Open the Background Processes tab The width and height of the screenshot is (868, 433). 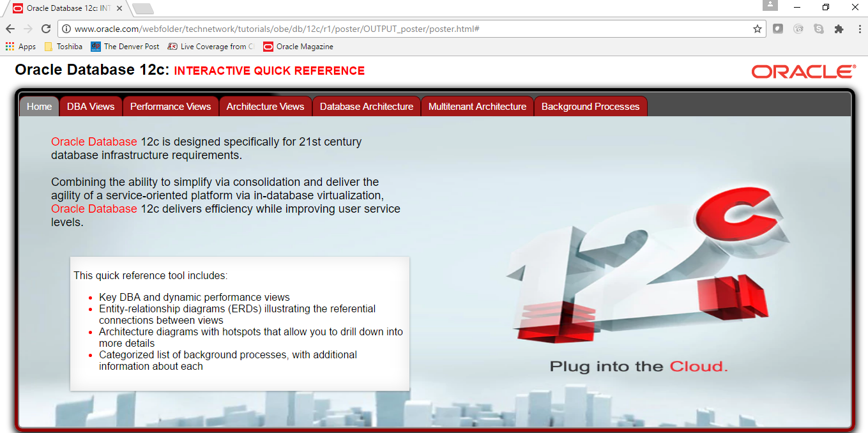(590, 107)
